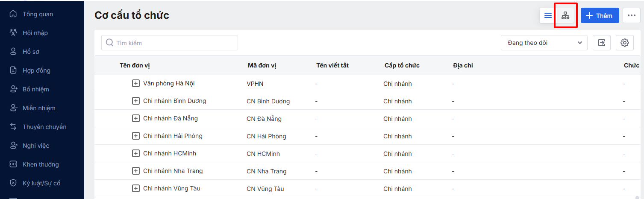Screen dimensions: 644x199
Task: Click the Thêm add button
Action: [600, 16]
